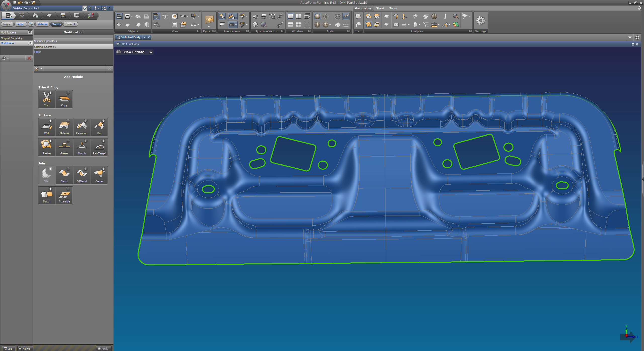This screenshot has width=644, height=351.
Task: Open the Settings gear in ribbon
Action: click(x=480, y=21)
